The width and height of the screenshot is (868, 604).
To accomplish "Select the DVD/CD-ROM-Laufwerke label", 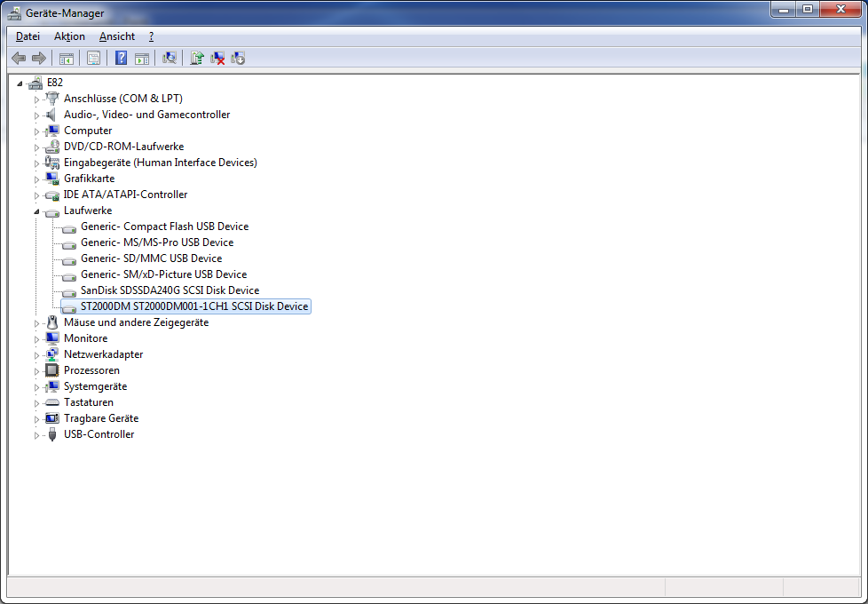I will click(x=123, y=147).
